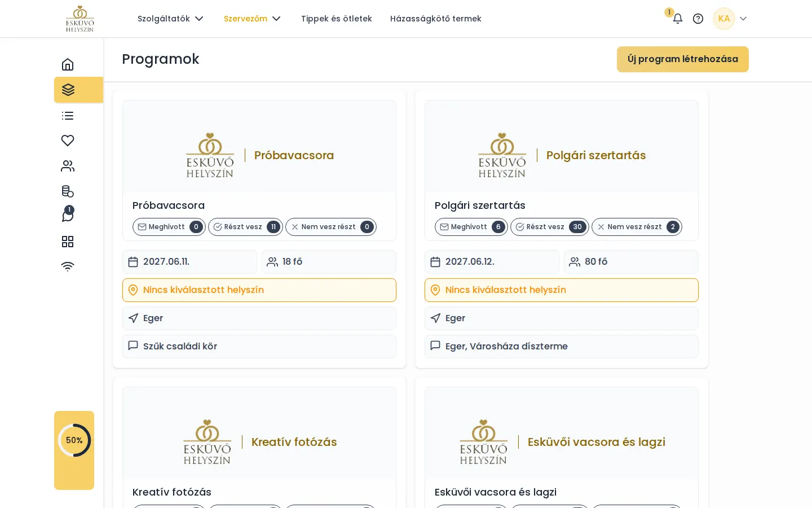Screen dimensions: 812x508
Task: Open the Polgári szertartás card banner image
Action: click(x=562, y=146)
